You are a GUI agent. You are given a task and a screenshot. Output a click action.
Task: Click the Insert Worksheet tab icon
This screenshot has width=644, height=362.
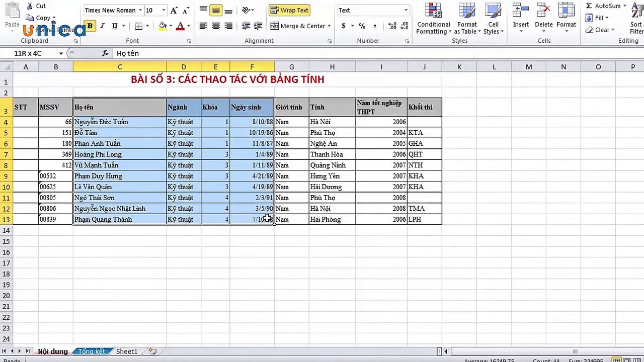tap(153, 351)
